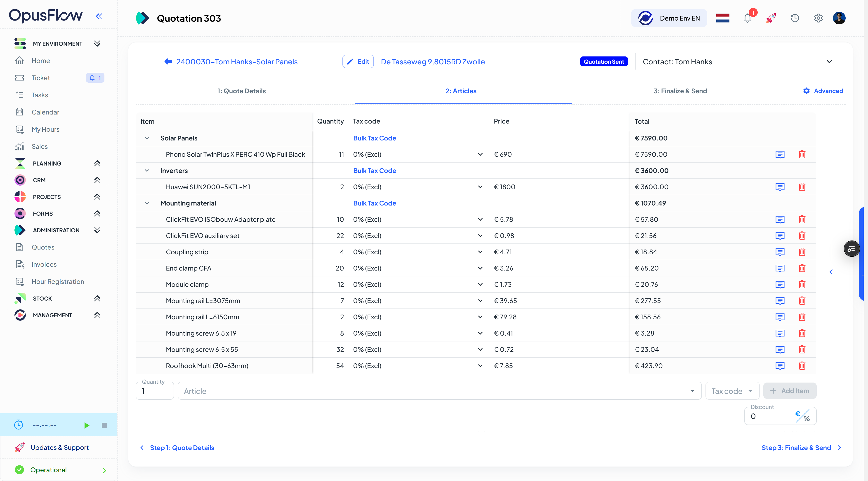Switch language via Dutch flag icon
This screenshot has height=481, width=868.
tap(723, 18)
